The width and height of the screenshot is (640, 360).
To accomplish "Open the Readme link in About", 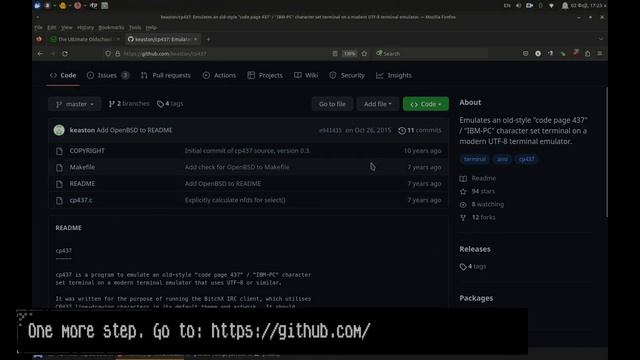I will (478, 178).
